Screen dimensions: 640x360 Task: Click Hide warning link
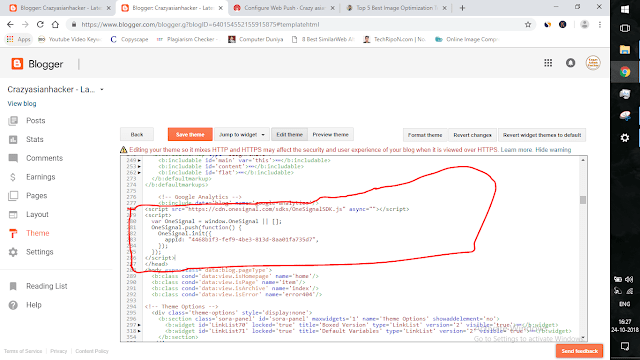553,150
